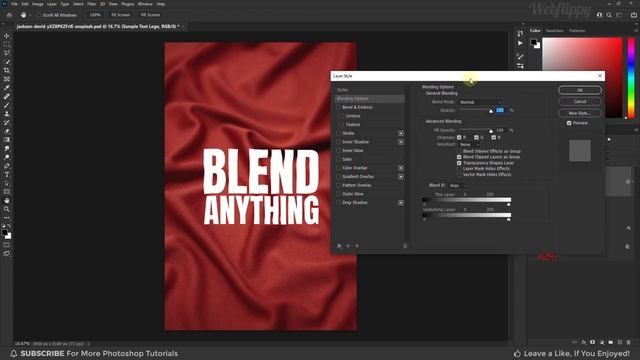Select the Pen tool

pos(7,166)
